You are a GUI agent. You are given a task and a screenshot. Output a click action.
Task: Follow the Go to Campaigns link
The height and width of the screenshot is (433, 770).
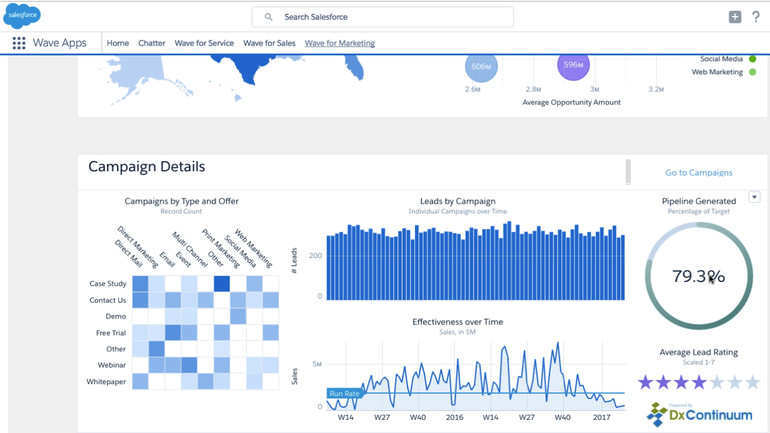[x=699, y=173]
